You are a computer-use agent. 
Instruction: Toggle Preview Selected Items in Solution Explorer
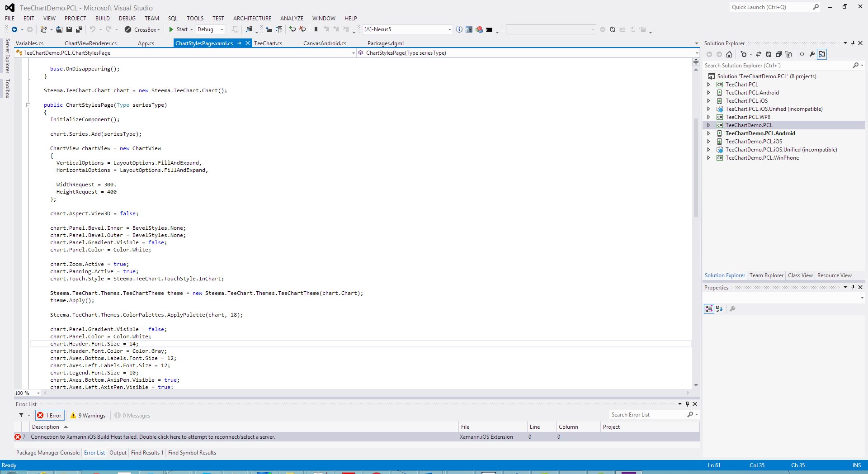point(822,54)
